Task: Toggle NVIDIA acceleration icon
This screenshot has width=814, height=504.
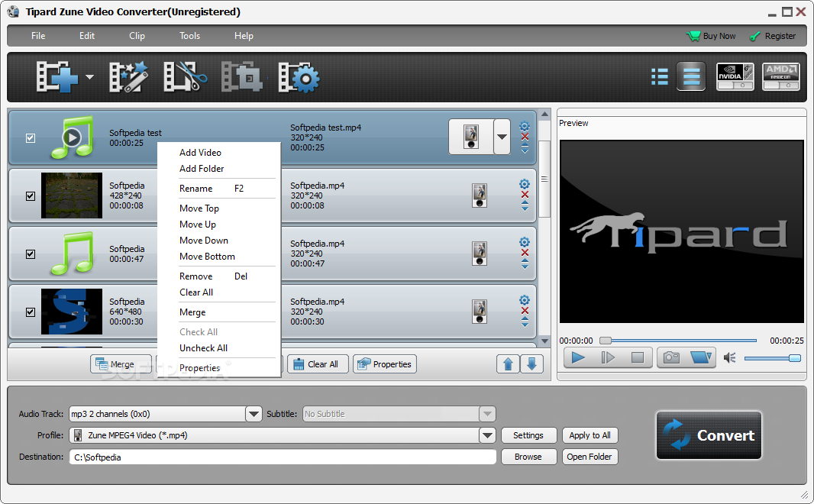Action: tap(735, 77)
